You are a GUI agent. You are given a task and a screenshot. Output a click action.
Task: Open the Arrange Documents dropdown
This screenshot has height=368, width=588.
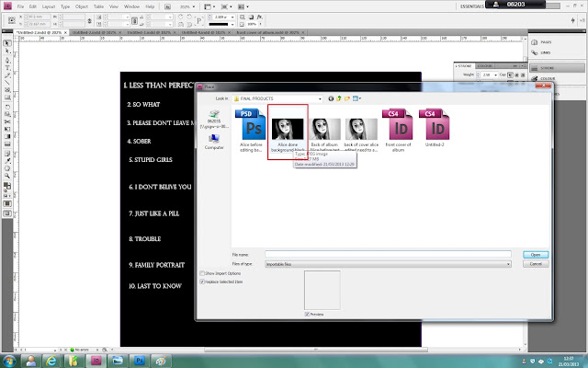[x=243, y=6]
